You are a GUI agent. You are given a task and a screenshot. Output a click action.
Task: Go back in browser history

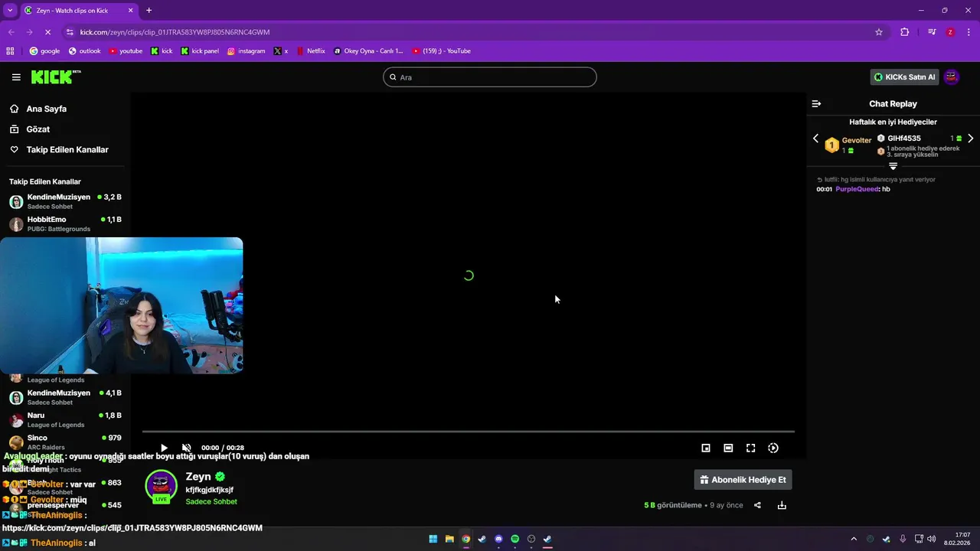click(11, 32)
